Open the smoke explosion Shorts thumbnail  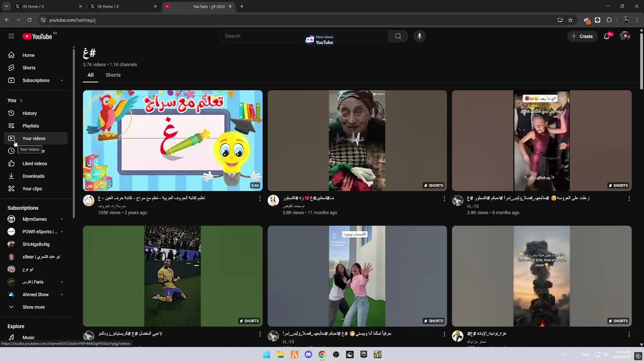541,276
